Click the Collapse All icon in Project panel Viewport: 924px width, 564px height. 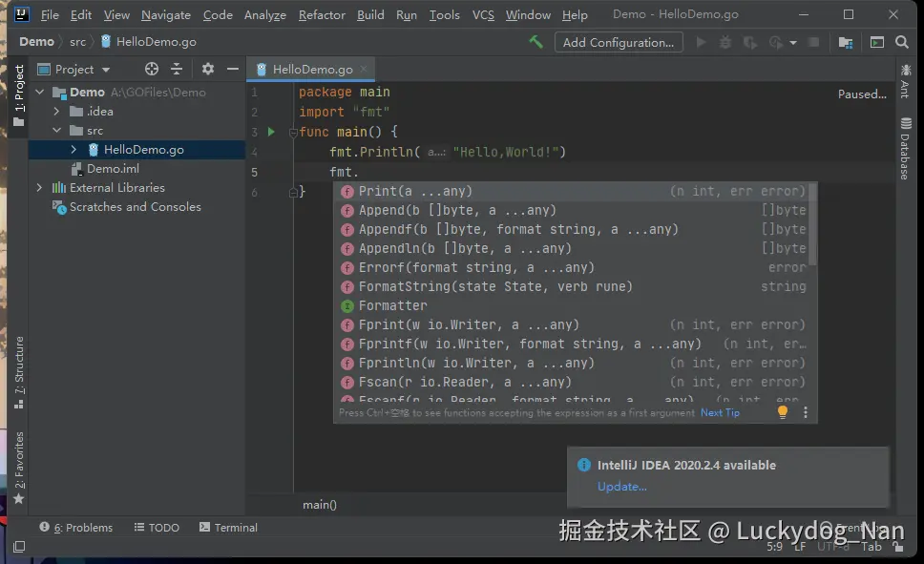pos(177,69)
